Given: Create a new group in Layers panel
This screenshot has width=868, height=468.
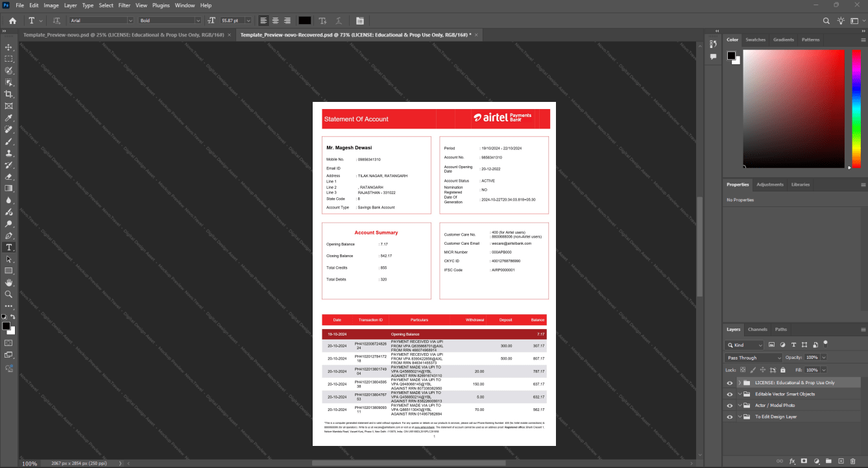Looking at the screenshot, I should tap(828, 461).
